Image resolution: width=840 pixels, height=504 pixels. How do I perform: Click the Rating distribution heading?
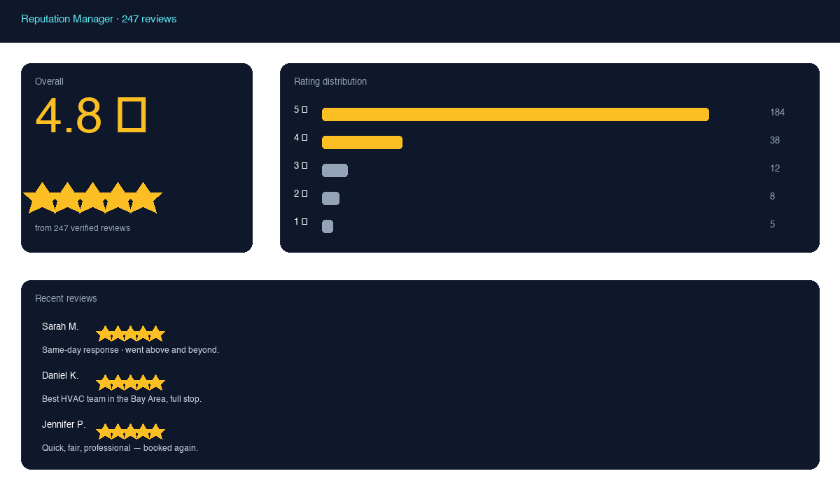[x=330, y=82]
